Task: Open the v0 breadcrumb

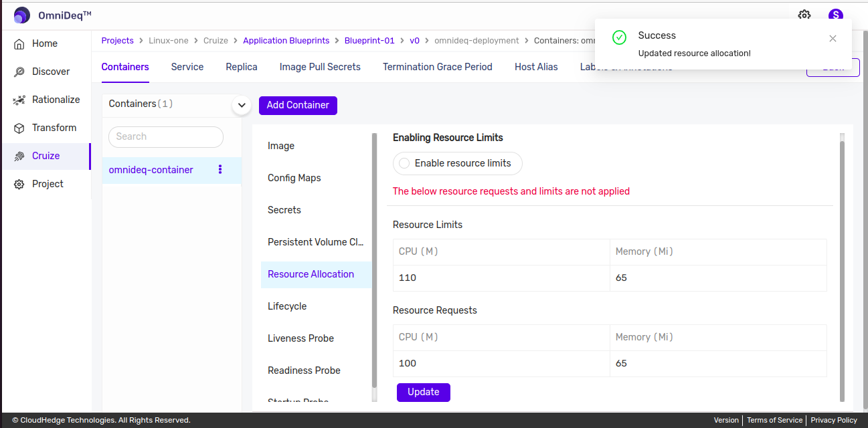Action: point(414,41)
